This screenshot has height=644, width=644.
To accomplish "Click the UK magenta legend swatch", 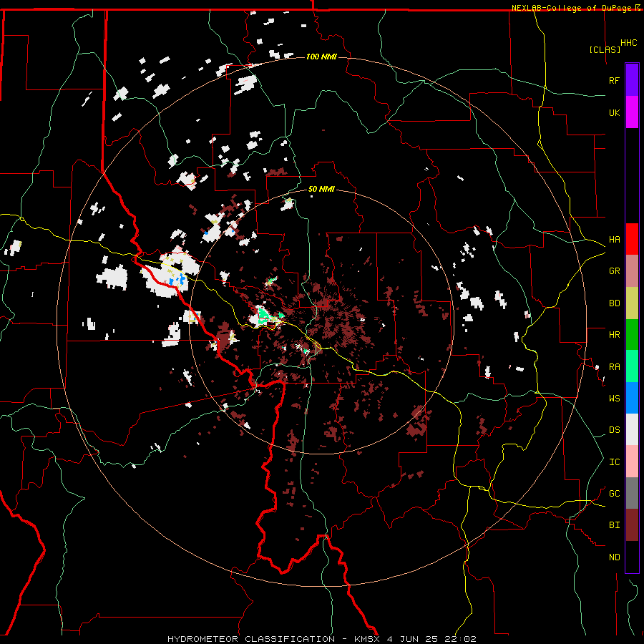I will click(632, 112).
